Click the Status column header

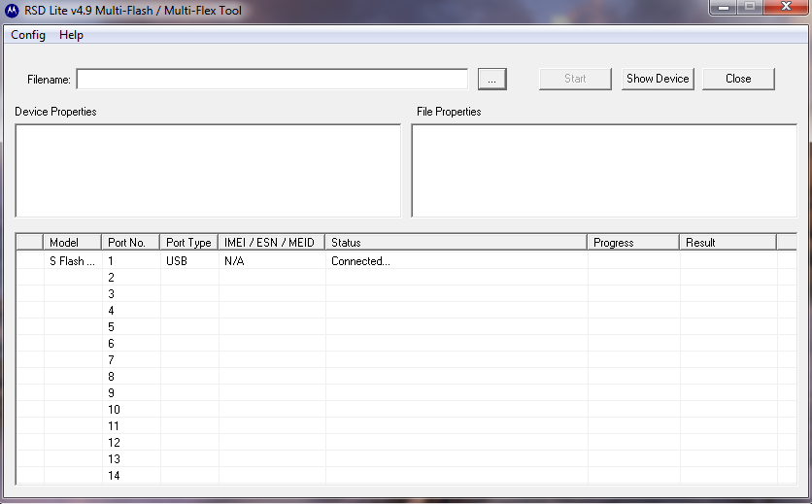pyautogui.click(x=456, y=243)
